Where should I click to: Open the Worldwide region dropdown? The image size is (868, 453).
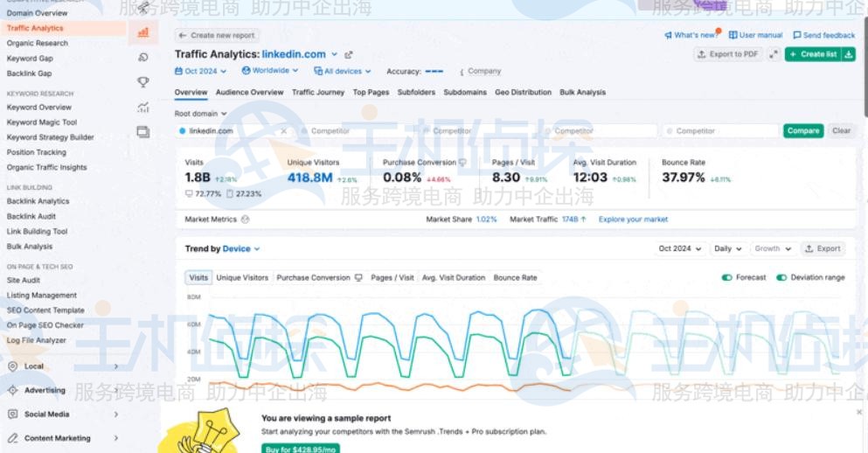point(270,71)
